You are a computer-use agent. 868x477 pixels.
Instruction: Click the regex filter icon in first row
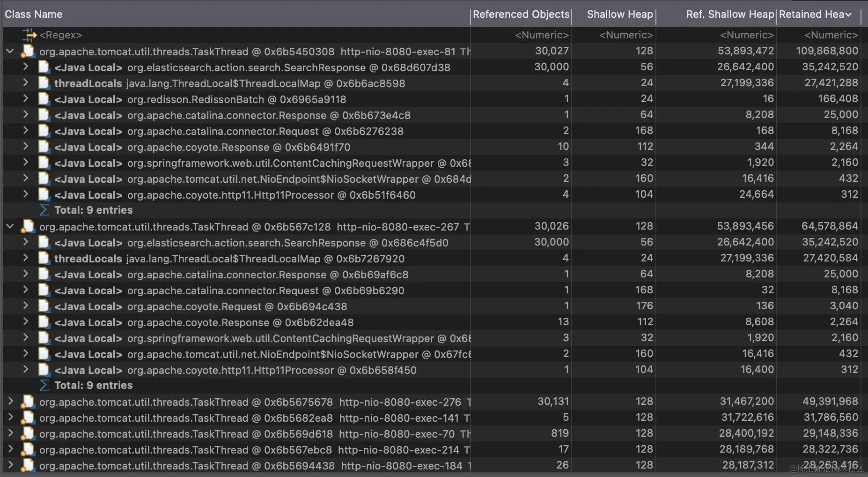(29, 35)
